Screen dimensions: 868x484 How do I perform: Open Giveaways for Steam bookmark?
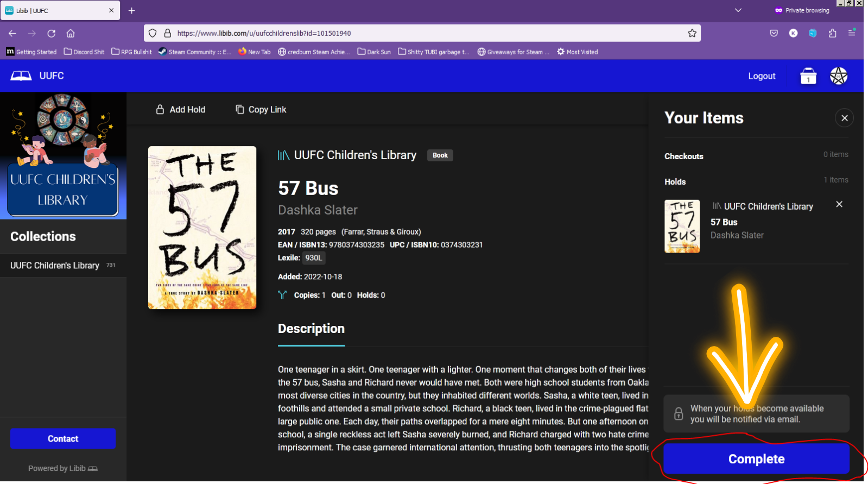pos(514,52)
